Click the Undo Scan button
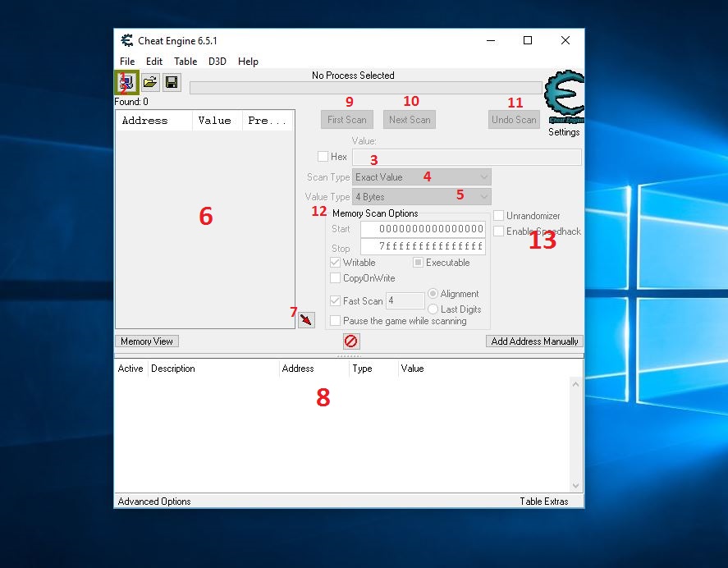The image size is (728, 568). [x=514, y=120]
